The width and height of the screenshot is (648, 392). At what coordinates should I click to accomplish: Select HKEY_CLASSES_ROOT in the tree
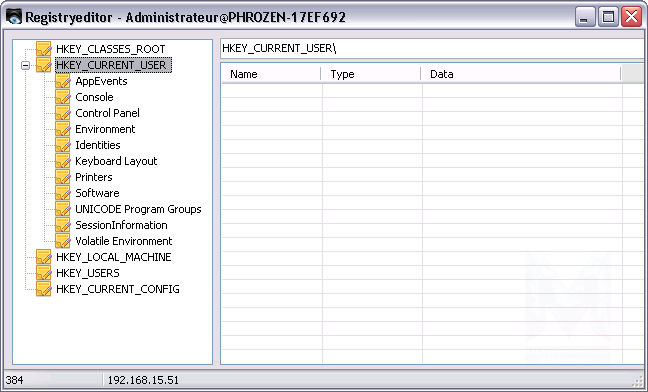[111, 49]
